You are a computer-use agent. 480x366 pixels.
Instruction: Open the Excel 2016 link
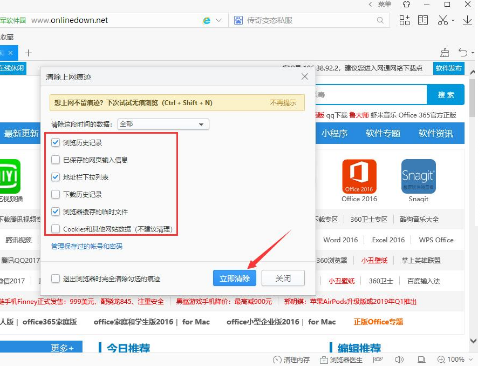point(388,240)
